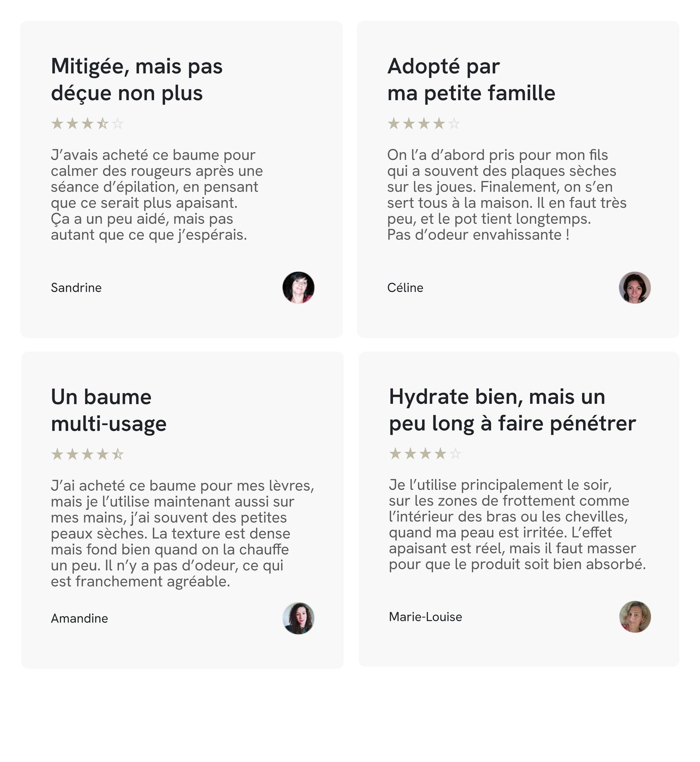Image resolution: width=700 pixels, height=762 pixels.
Task: Click Marie-Louise's profile photo
Action: (x=635, y=617)
